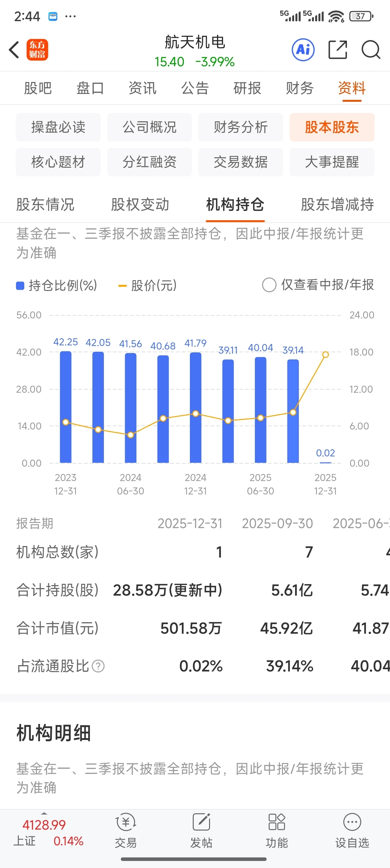Tap the 设自选 icon

click(x=352, y=831)
